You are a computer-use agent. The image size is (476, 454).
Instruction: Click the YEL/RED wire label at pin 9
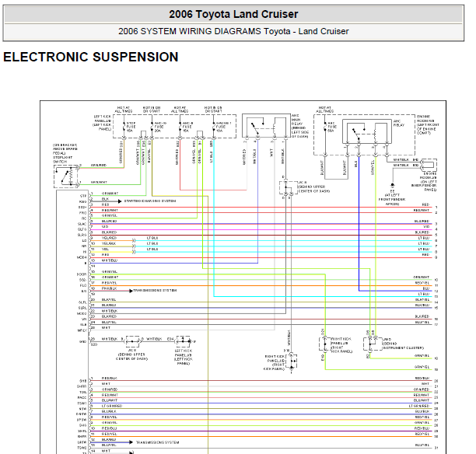pyautogui.click(x=109, y=238)
